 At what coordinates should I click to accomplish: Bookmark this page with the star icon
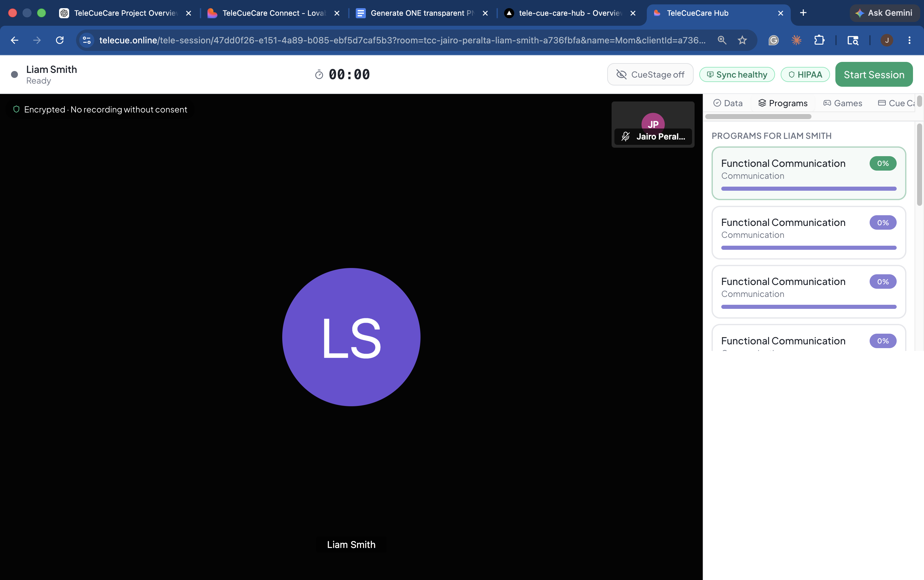point(742,40)
